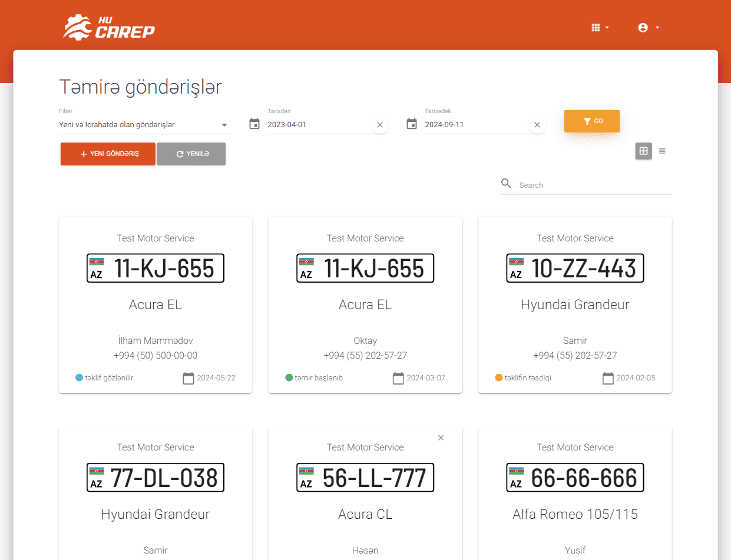Viewport: 731px width, 560px height.
Task: Click the orange təklifin təsdiqi status dot
Action: (x=499, y=377)
